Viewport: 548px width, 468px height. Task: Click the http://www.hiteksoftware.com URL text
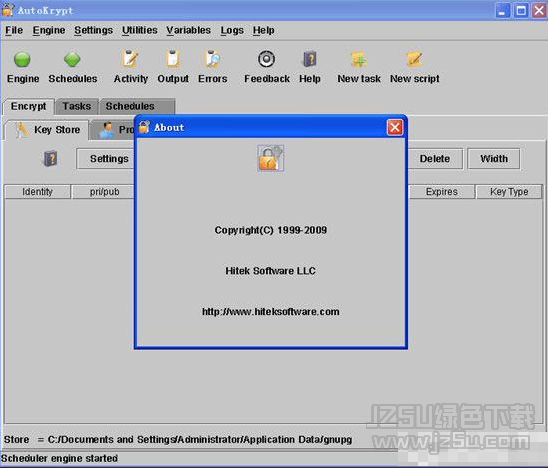pos(271,312)
